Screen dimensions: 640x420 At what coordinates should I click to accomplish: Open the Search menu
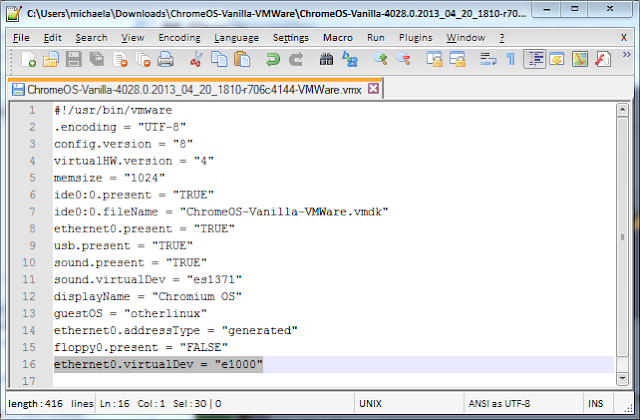pos(91,38)
